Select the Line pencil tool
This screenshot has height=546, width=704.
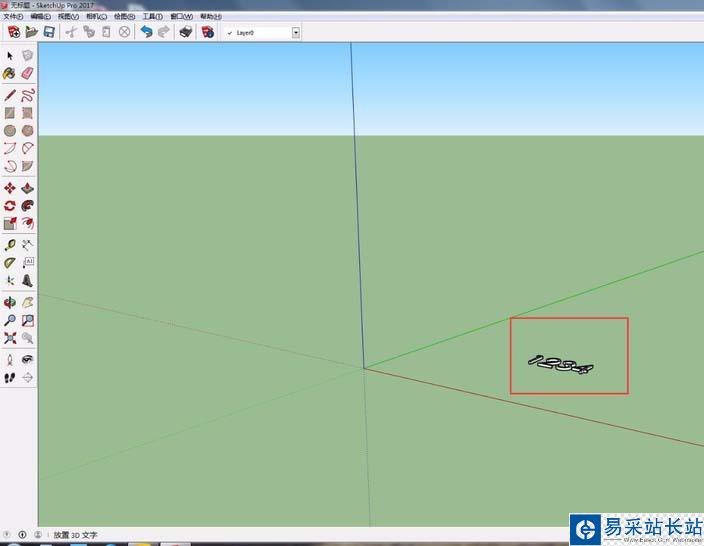pos(10,95)
